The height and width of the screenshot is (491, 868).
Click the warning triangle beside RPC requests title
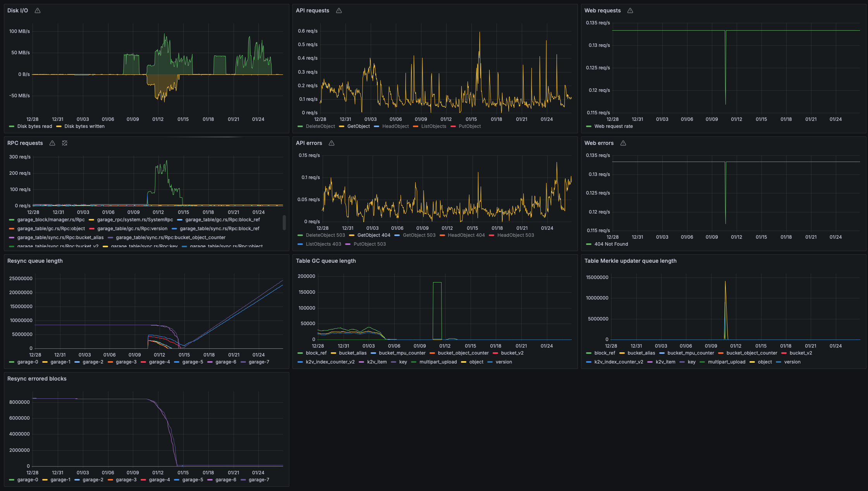(x=52, y=143)
